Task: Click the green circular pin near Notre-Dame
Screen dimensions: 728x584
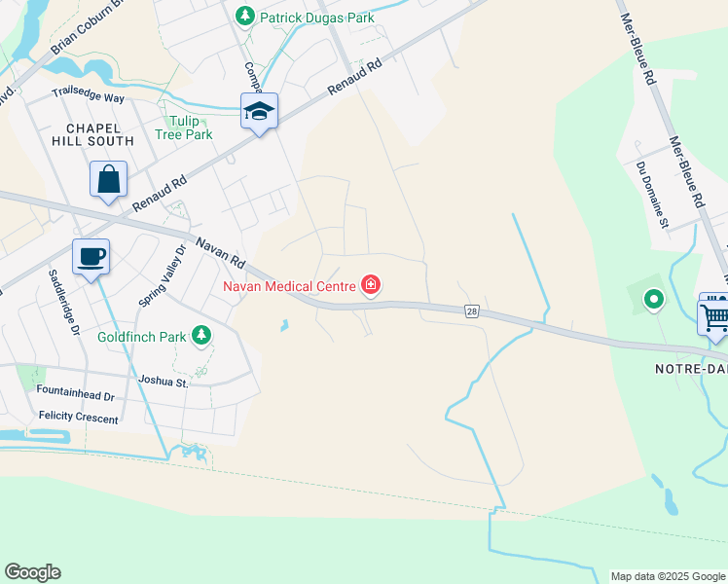Action: coord(654,300)
